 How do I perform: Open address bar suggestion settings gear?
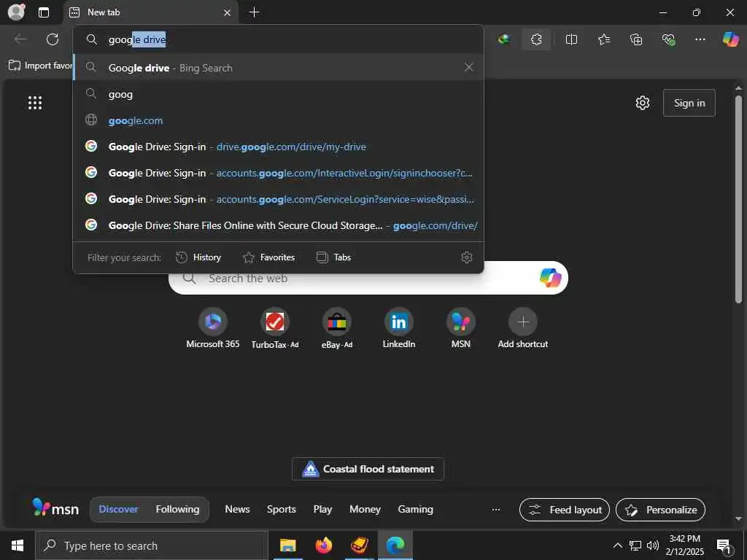(466, 257)
